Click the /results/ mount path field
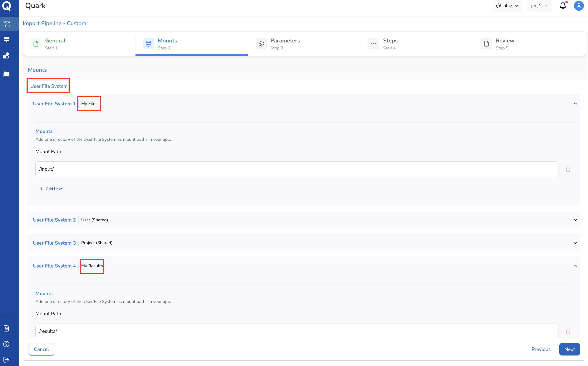Image resolution: width=588 pixels, height=366 pixels. point(297,331)
